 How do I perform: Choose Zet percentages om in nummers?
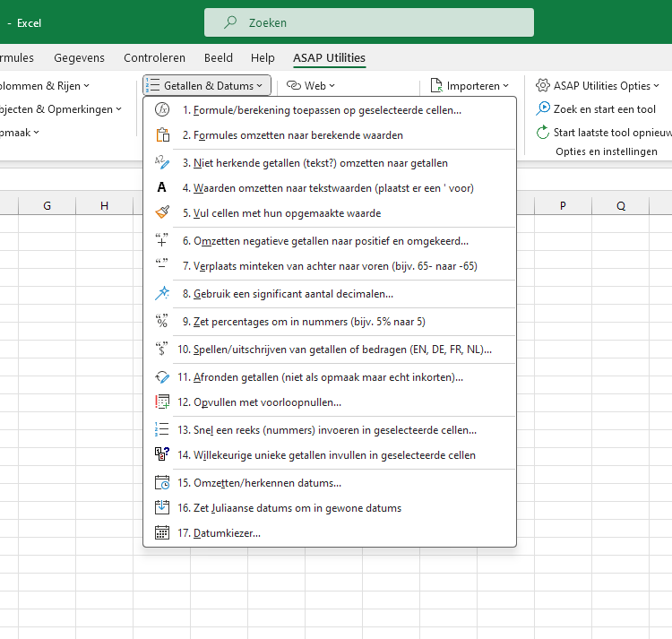pyautogui.click(x=329, y=322)
